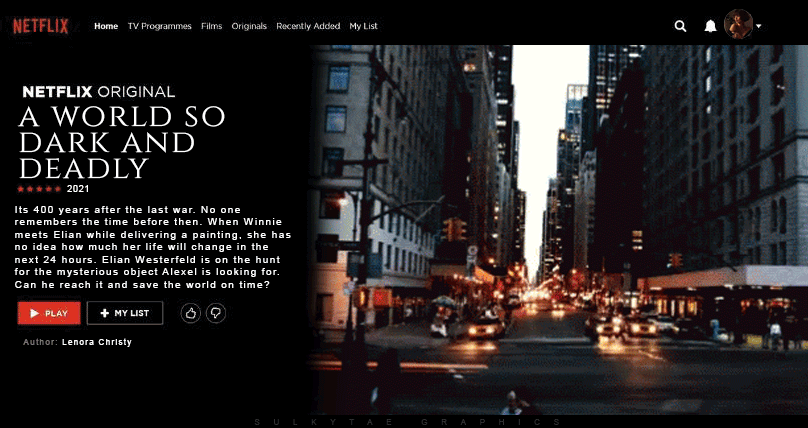Expand the profile dropdown caret
808x428 pixels.
point(759,26)
